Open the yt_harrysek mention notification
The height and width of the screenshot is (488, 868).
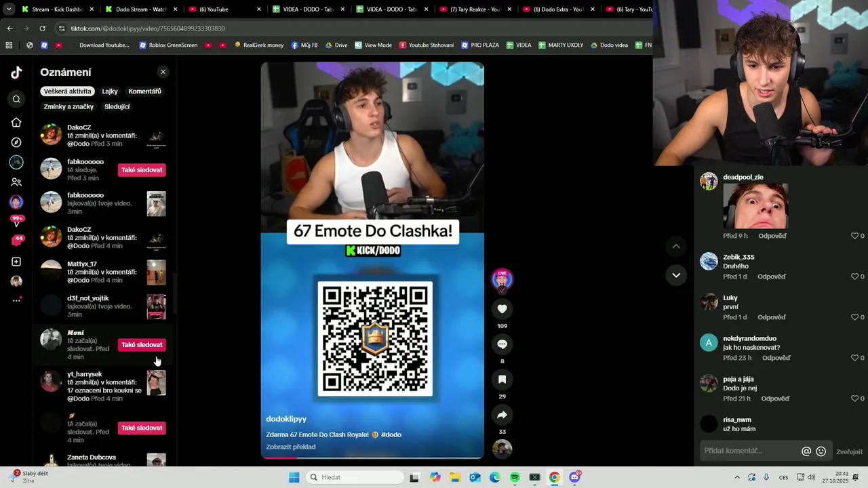pyautogui.click(x=103, y=387)
